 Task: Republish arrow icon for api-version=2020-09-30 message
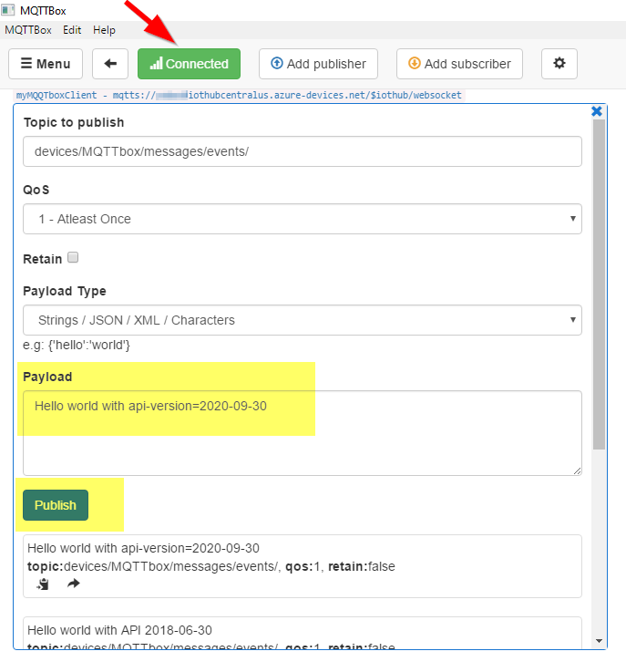coord(74,584)
